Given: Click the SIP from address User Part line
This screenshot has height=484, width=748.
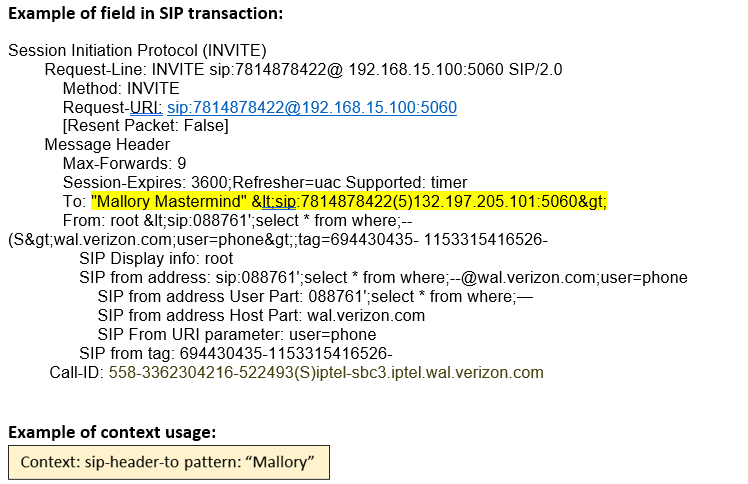Looking at the screenshot, I should 245,296.
